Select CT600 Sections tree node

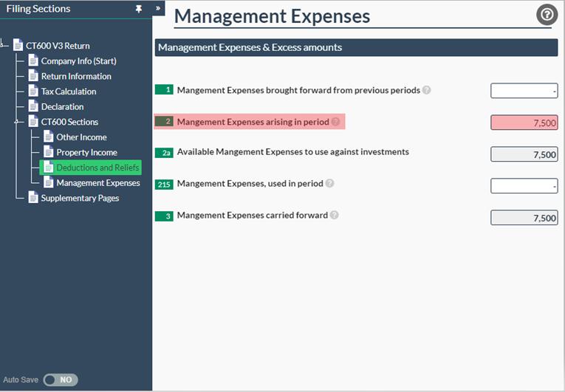click(x=69, y=122)
